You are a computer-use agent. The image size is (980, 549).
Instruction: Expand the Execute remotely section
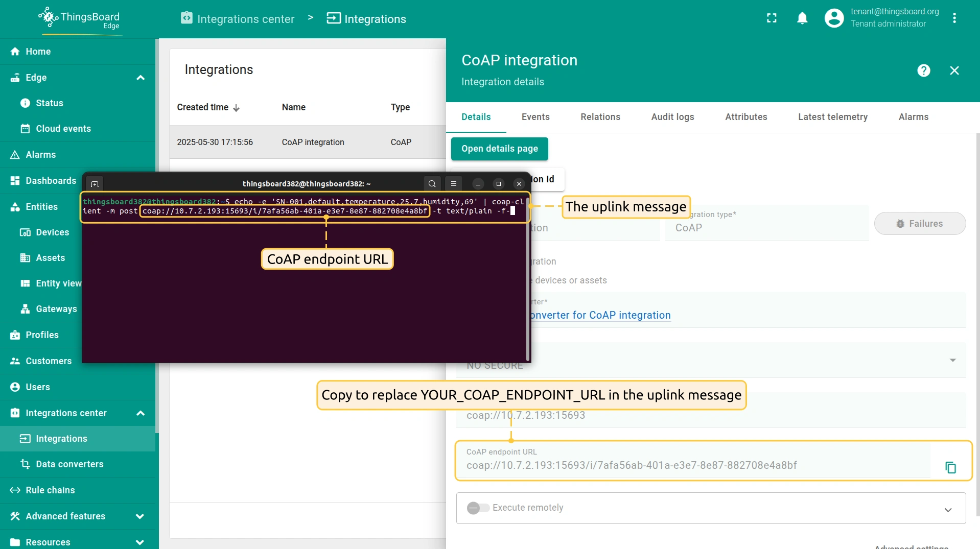pyautogui.click(x=948, y=510)
